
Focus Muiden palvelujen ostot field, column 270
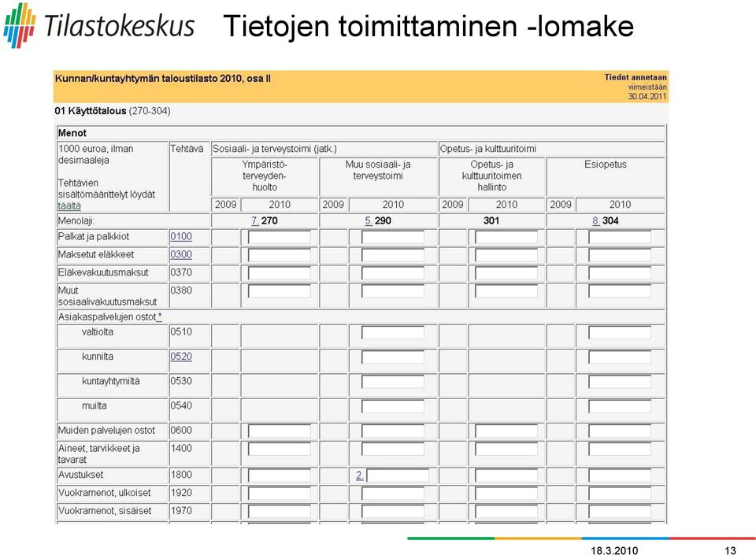[280, 431]
